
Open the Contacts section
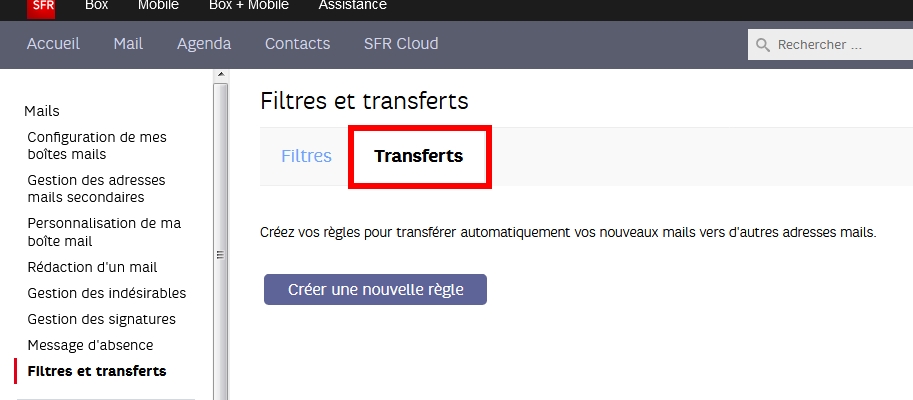click(x=297, y=44)
